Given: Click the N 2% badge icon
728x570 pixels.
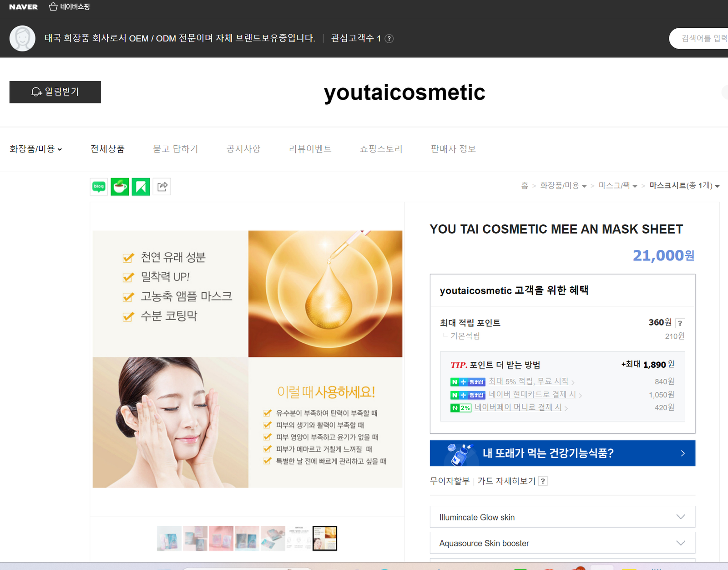Looking at the screenshot, I should (x=460, y=408).
